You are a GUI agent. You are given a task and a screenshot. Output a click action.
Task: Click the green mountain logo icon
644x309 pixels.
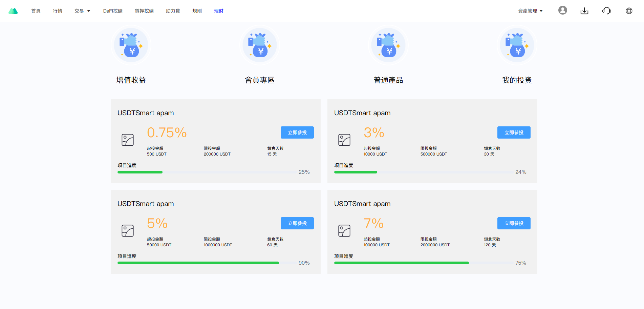pyautogui.click(x=13, y=11)
